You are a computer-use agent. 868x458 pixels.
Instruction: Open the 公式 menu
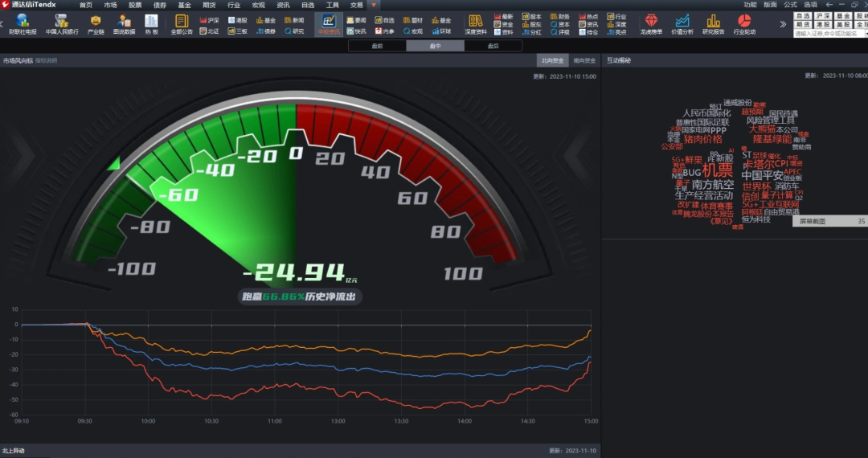point(791,5)
